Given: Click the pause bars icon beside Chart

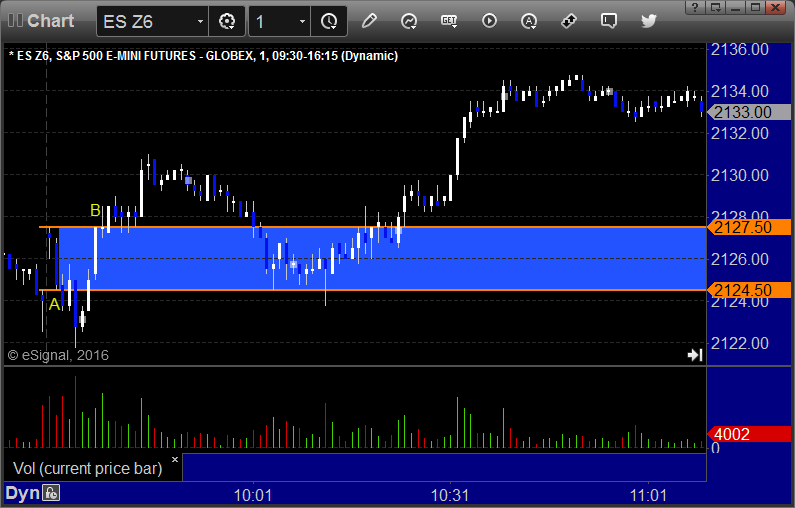Looking at the screenshot, I should (x=15, y=21).
